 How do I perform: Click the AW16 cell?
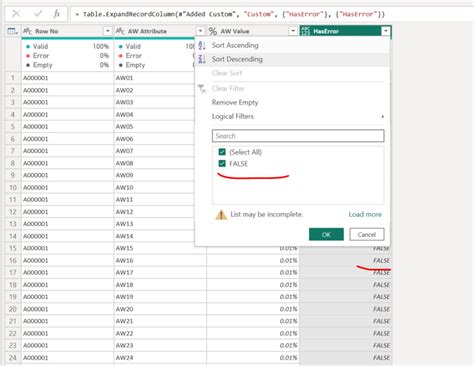coord(160,260)
